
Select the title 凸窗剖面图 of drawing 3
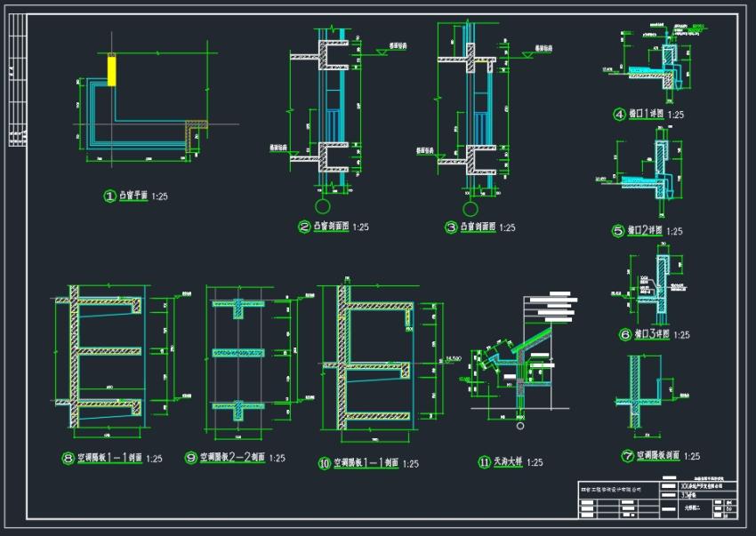tap(478, 227)
